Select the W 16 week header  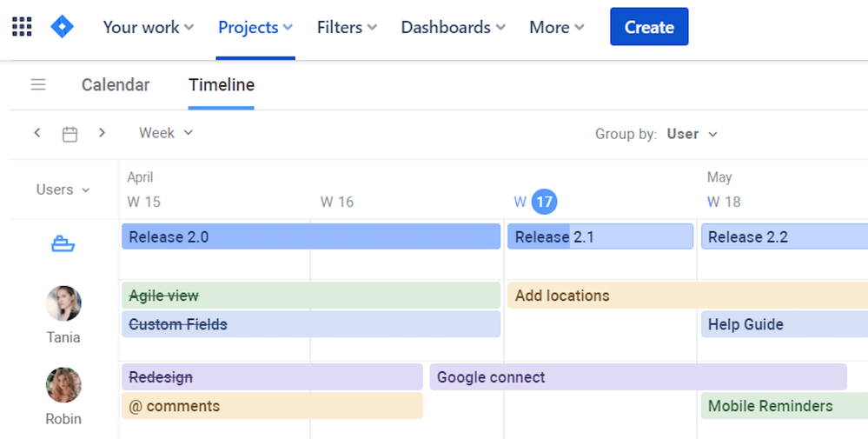point(336,202)
